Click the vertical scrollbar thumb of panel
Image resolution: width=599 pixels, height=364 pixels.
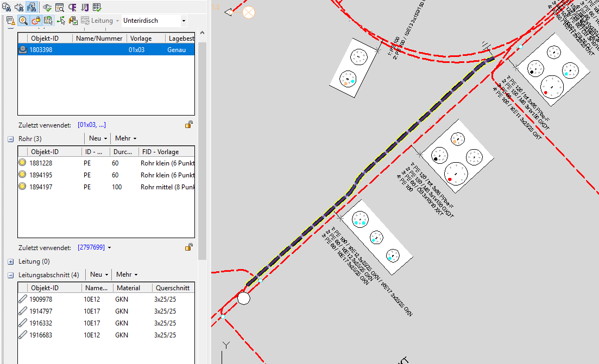click(x=202, y=150)
